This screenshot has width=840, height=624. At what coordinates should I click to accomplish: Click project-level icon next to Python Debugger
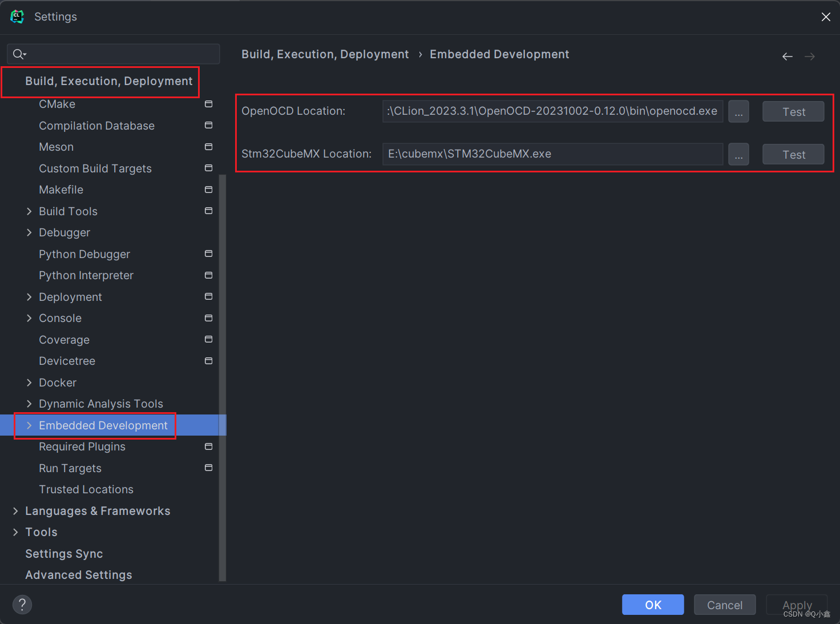tap(209, 253)
